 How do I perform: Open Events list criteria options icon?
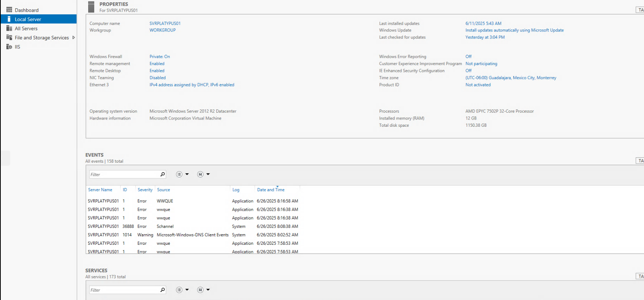tap(179, 174)
